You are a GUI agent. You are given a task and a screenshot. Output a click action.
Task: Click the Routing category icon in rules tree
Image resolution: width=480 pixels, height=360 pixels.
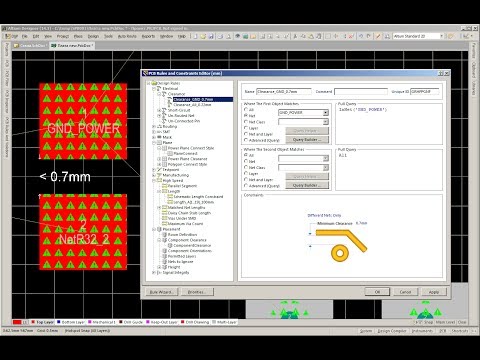(159, 127)
